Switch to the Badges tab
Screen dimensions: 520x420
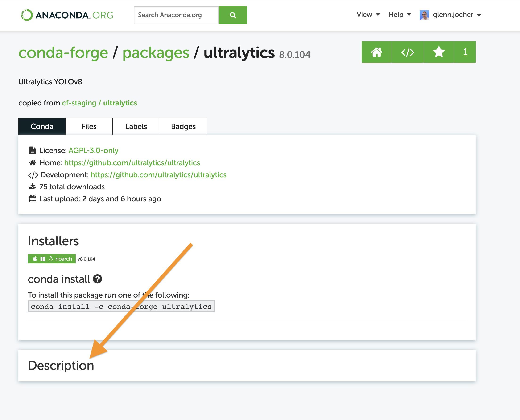[183, 126]
